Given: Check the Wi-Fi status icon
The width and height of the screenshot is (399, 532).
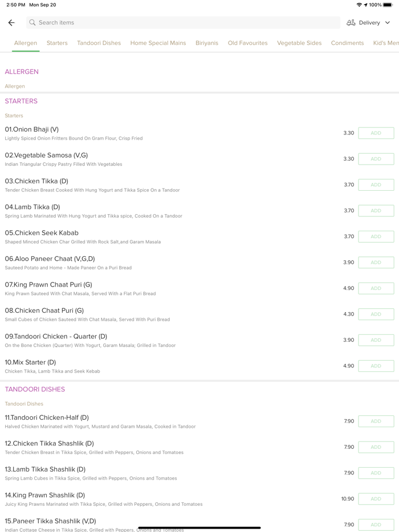Looking at the screenshot, I should pyautogui.click(x=359, y=5).
